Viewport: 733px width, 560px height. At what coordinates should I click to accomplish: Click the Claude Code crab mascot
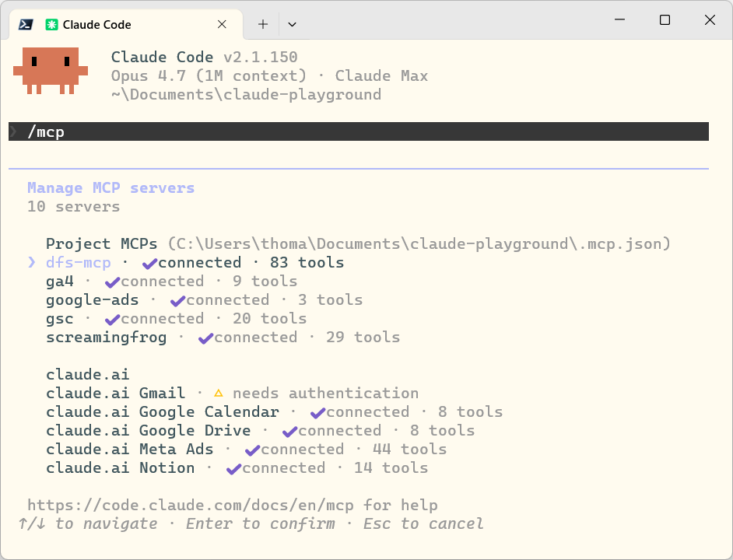[x=51, y=71]
